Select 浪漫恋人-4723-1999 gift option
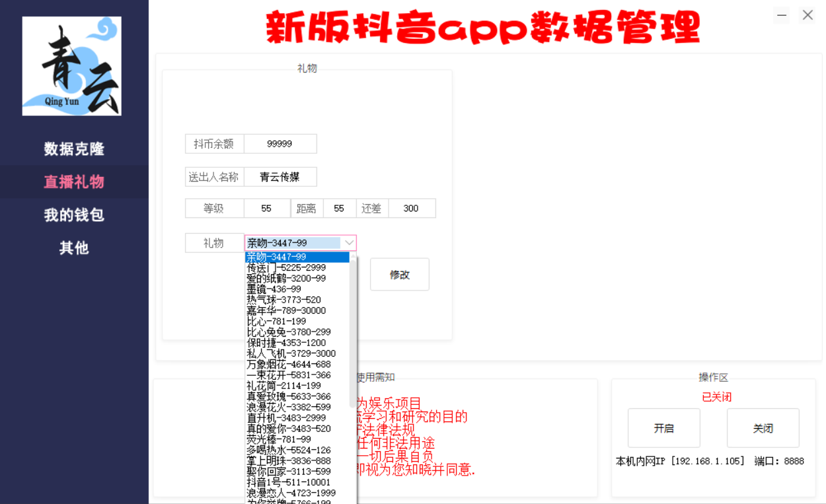Image resolution: width=826 pixels, height=504 pixels. (x=297, y=493)
